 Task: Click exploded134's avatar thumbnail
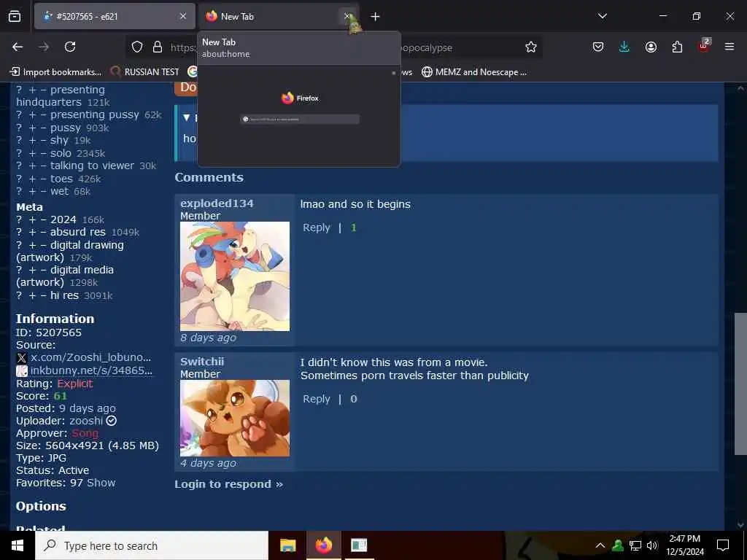(x=235, y=276)
